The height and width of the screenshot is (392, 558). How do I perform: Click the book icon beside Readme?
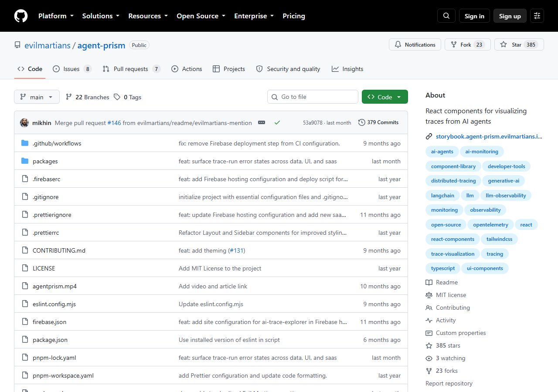click(429, 282)
